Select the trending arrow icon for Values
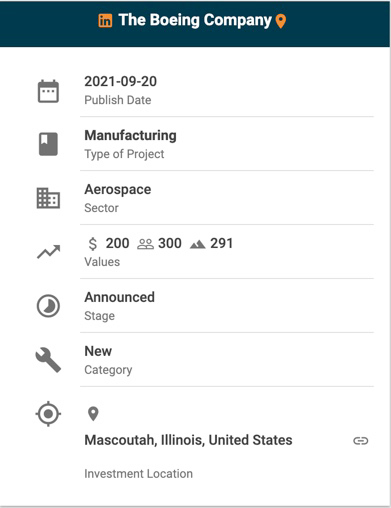The image size is (391, 508). tap(48, 252)
